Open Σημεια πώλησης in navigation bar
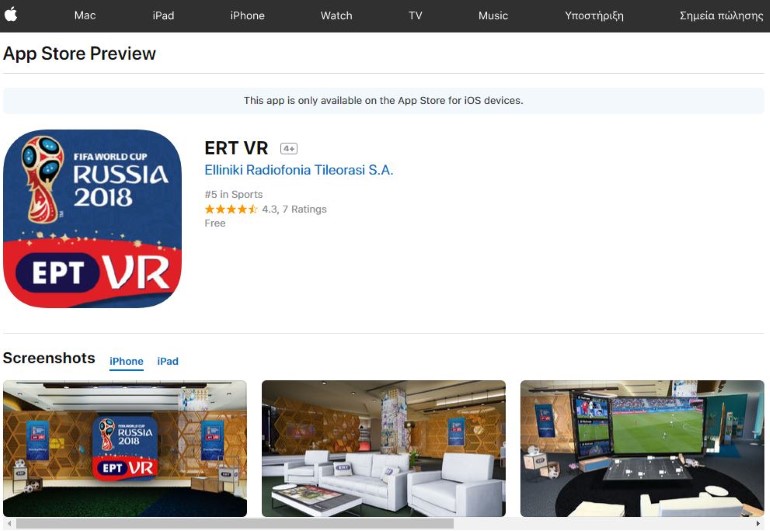The width and height of the screenshot is (770, 531). click(720, 16)
